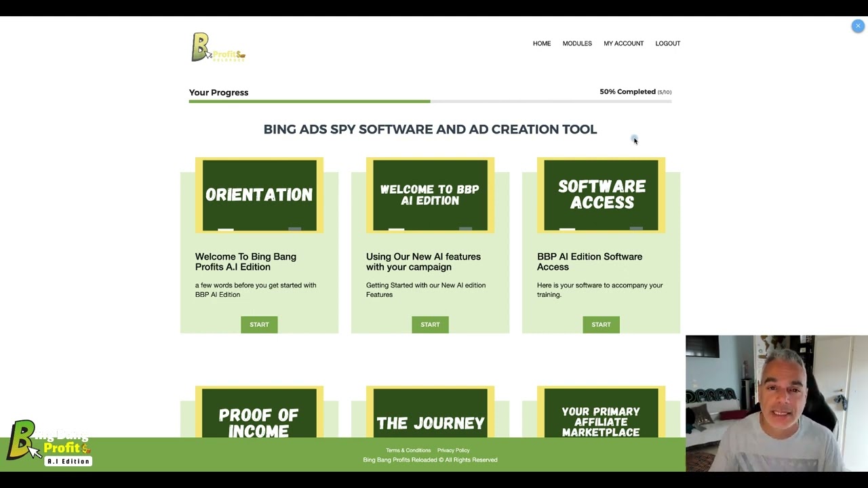Start the Orientation module
This screenshot has width=868, height=488.
tap(259, 325)
